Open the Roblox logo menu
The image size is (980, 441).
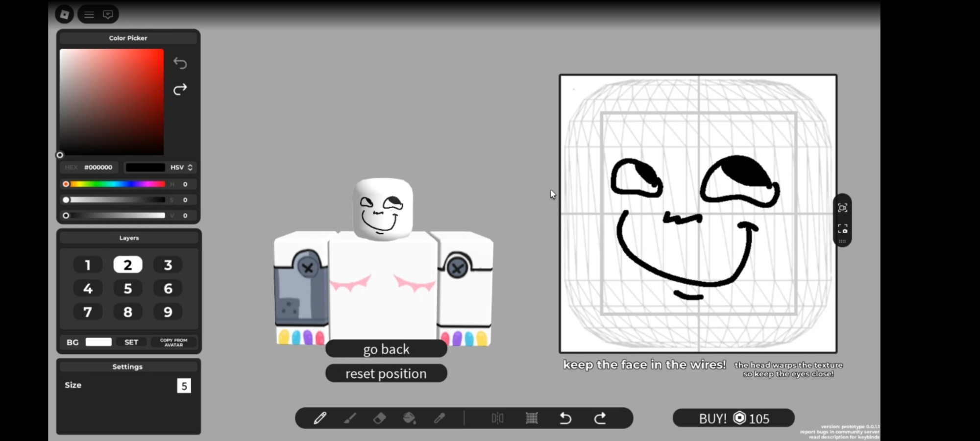pyautogui.click(x=64, y=15)
